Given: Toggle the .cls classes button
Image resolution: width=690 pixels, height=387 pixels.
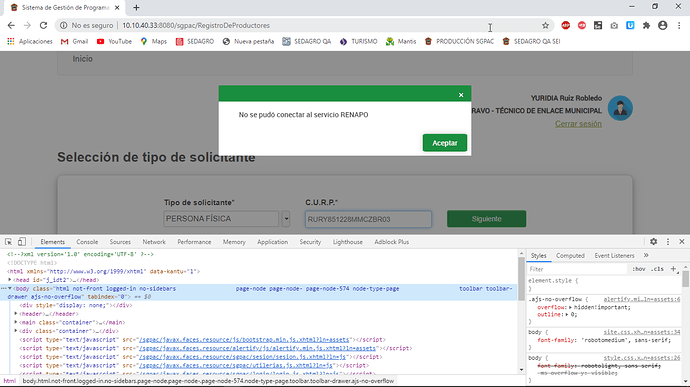Looking at the screenshot, I should 657,269.
